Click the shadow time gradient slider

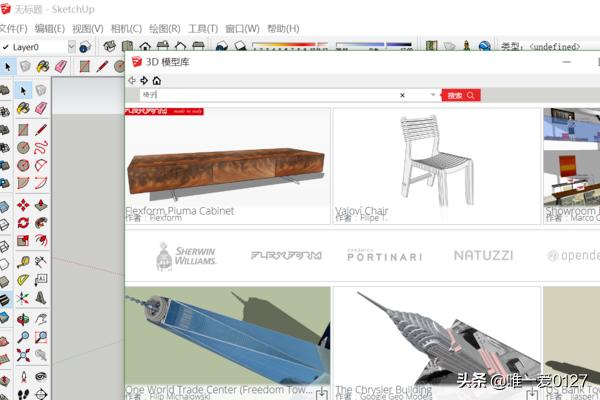click(x=288, y=46)
